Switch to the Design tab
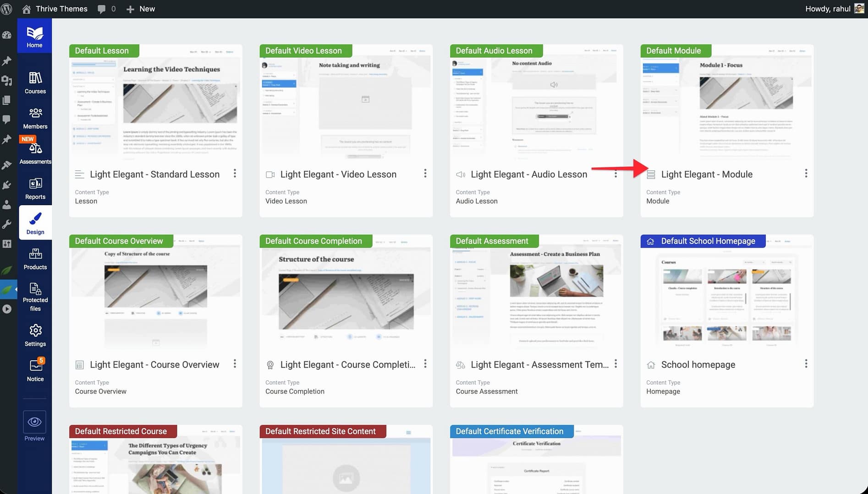Screen dimensions: 868x494 (x=35, y=223)
